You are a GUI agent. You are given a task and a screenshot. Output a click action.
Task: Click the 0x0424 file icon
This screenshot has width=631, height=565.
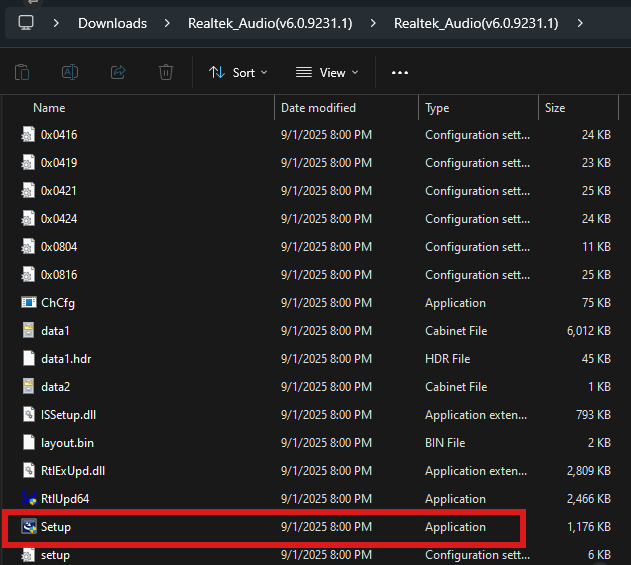click(28, 219)
